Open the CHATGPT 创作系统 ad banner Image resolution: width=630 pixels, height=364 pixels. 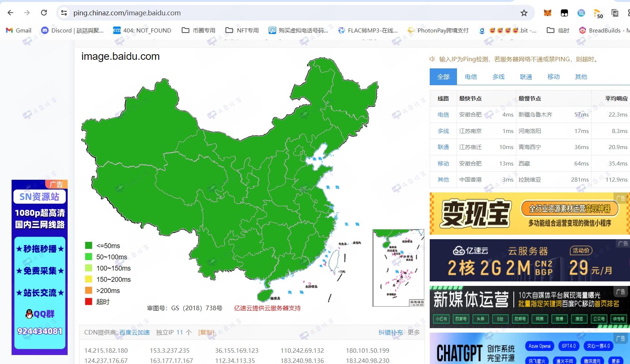click(x=530, y=348)
